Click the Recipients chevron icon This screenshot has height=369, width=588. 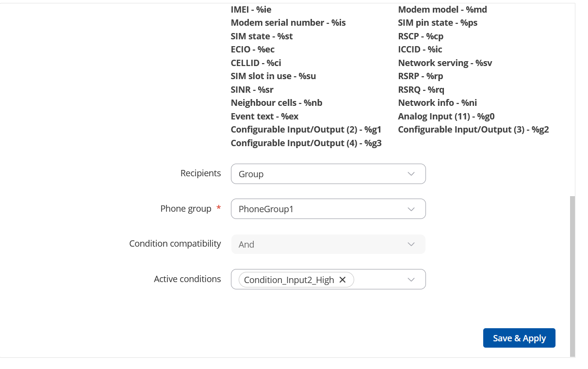pyautogui.click(x=411, y=174)
